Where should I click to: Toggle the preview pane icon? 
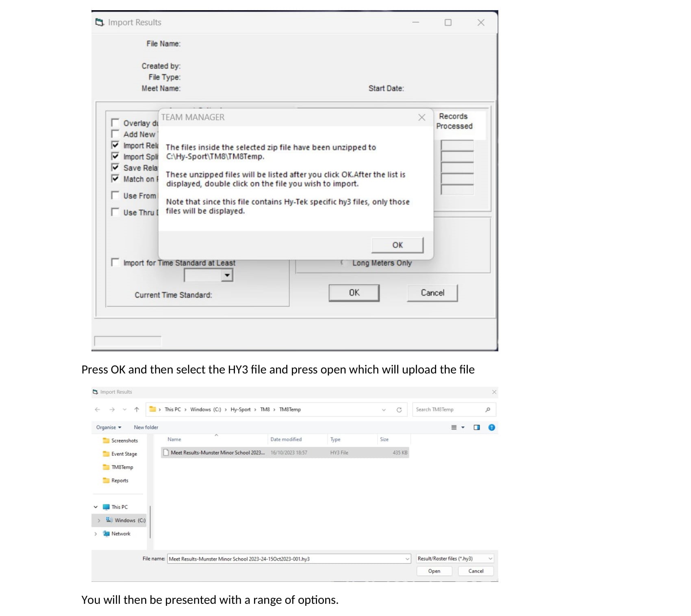point(476,427)
